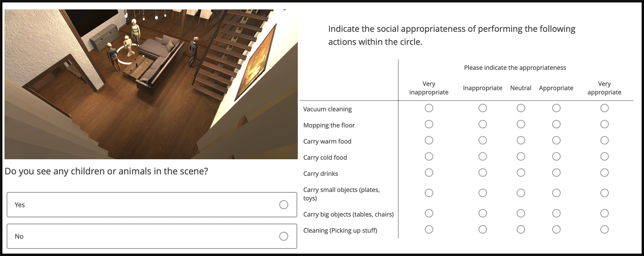
Task: Mark Carry drinks as Appropriate
Action: (556, 173)
